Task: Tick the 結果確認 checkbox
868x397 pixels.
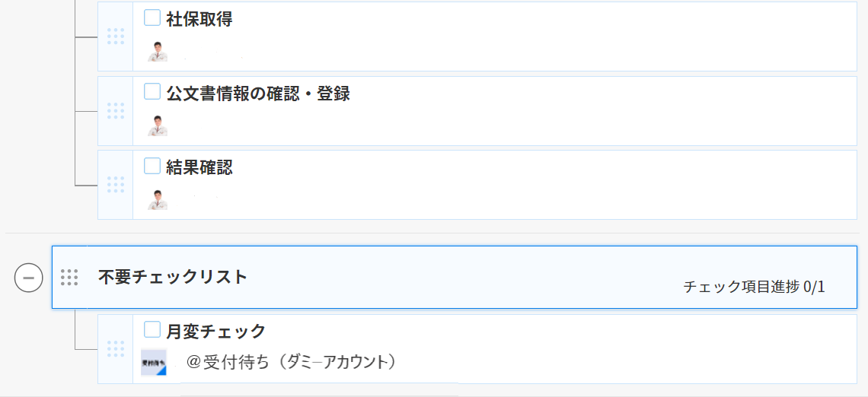Action: click(x=152, y=165)
